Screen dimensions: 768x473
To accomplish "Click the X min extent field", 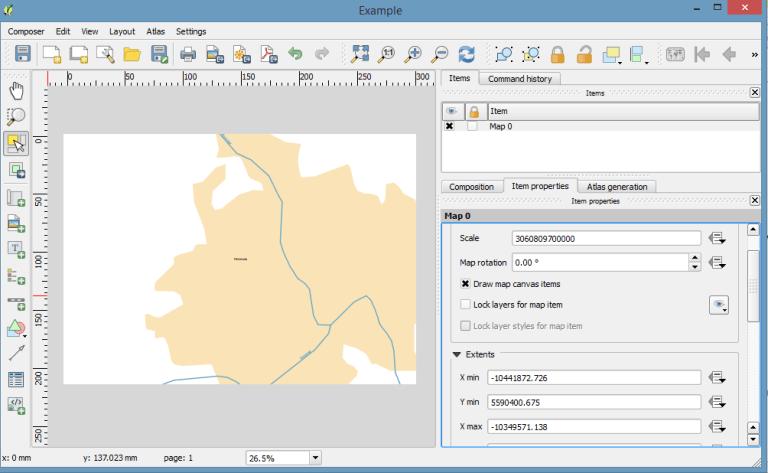I will (594, 378).
